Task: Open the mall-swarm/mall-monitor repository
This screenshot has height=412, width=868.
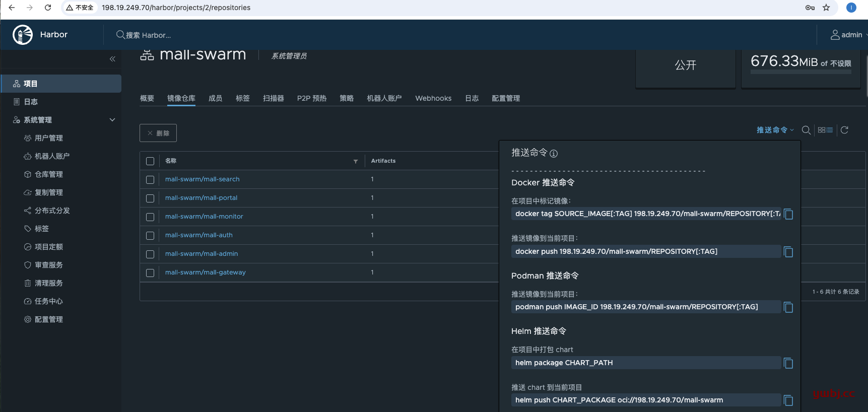Action: tap(204, 217)
